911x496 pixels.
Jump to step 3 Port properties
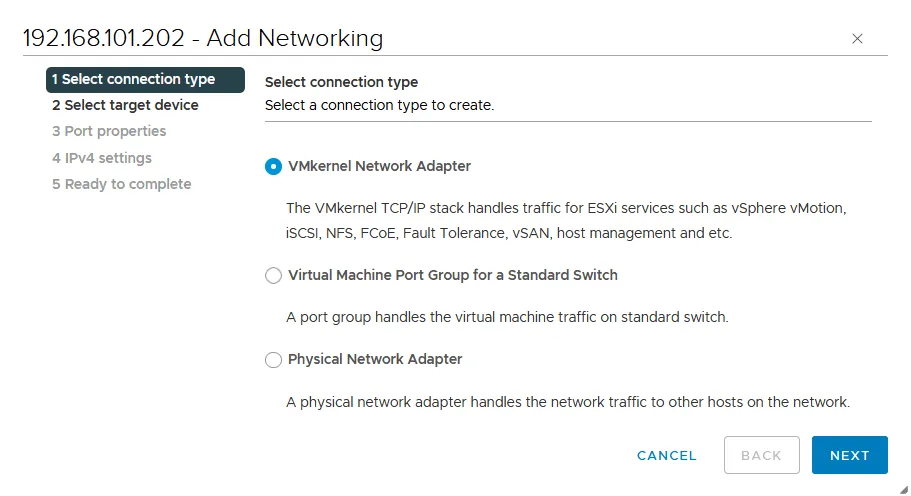pos(109,131)
